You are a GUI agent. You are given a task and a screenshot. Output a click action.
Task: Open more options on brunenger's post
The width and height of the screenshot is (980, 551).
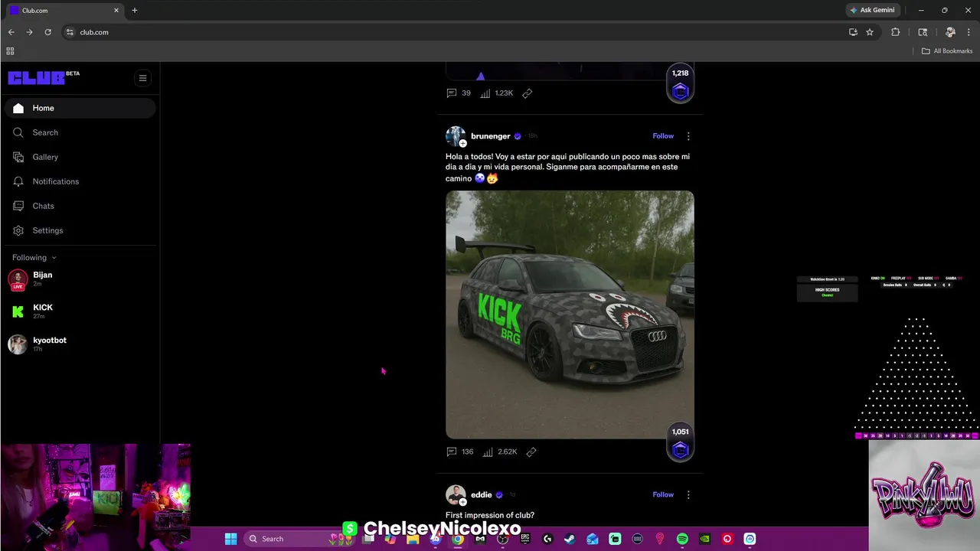[x=688, y=136]
